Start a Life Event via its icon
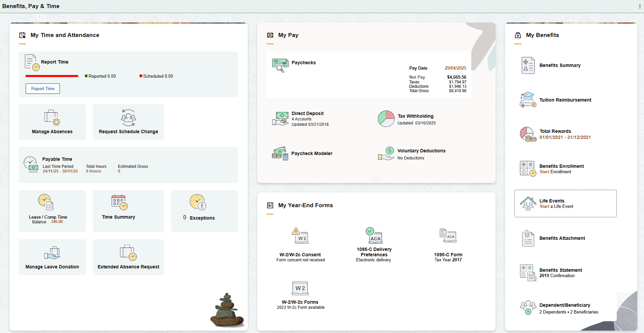Image resolution: width=644 pixels, height=333 pixels. (x=528, y=203)
